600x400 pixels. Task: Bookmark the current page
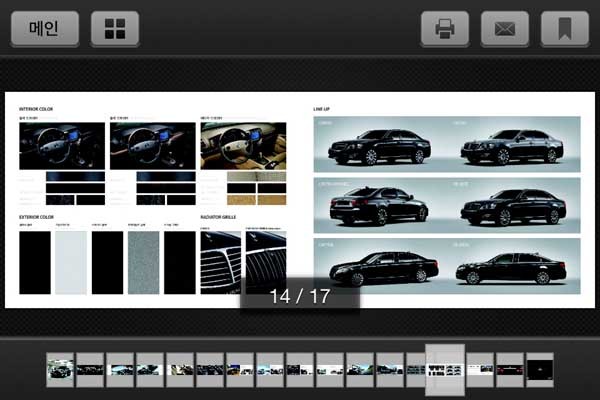[x=565, y=28]
